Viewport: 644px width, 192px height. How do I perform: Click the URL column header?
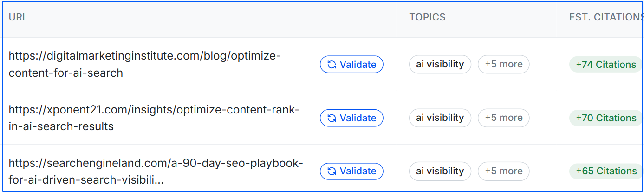tap(18, 17)
